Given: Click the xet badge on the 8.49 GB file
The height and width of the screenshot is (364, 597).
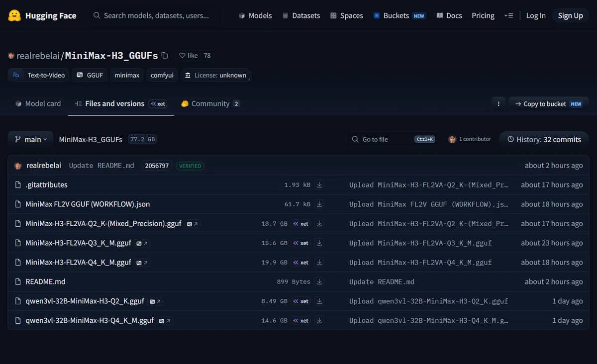Looking at the screenshot, I should [x=301, y=301].
